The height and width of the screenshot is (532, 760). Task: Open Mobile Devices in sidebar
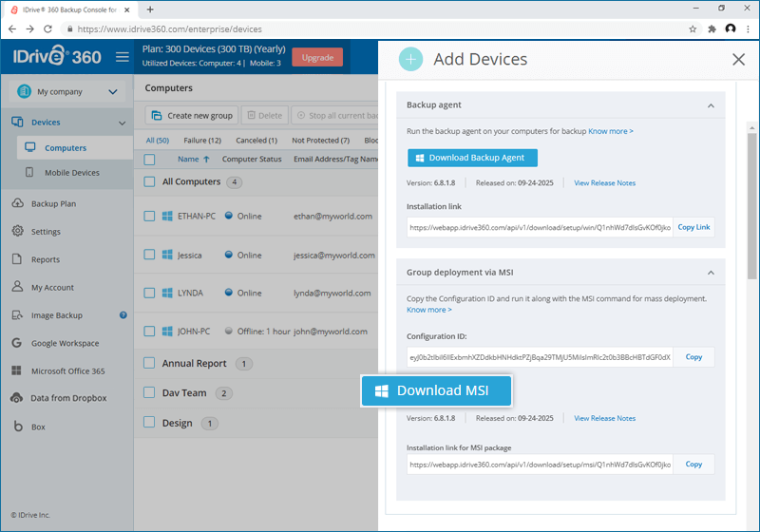pos(72,173)
